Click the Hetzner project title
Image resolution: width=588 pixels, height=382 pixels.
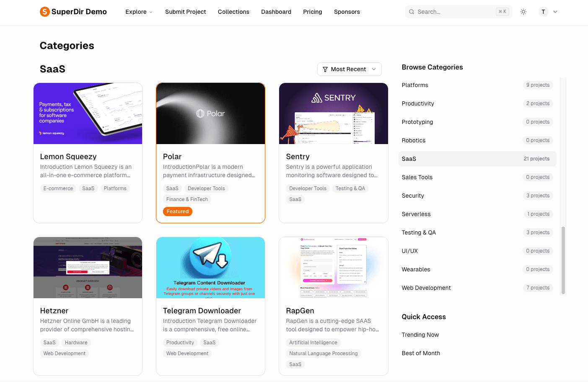(54, 311)
